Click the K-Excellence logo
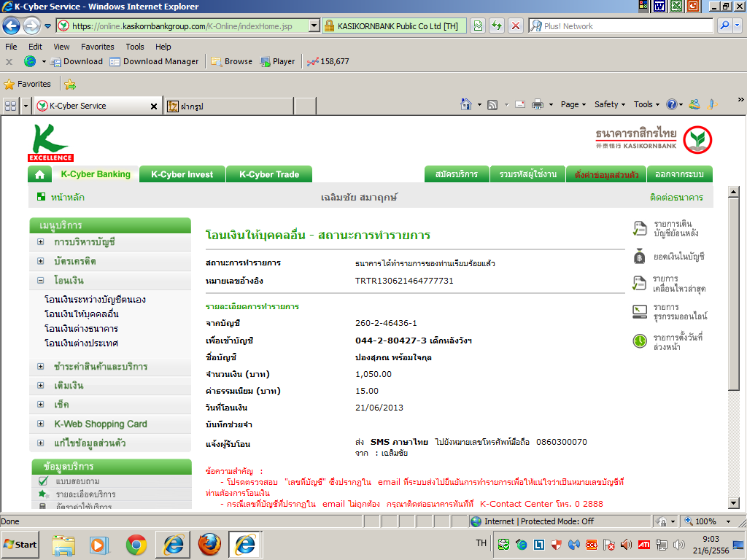The image size is (747, 560). pos(50,143)
